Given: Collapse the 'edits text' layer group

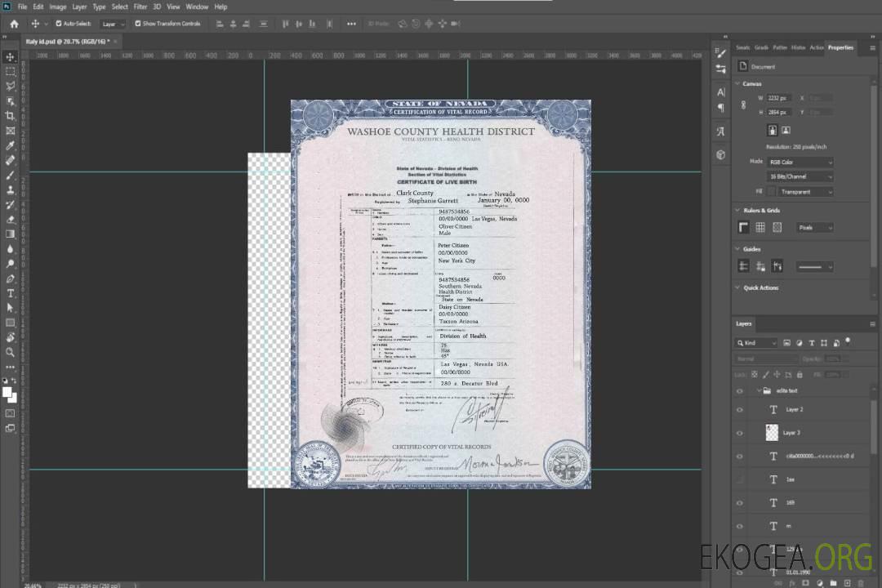Looking at the screenshot, I should [759, 390].
